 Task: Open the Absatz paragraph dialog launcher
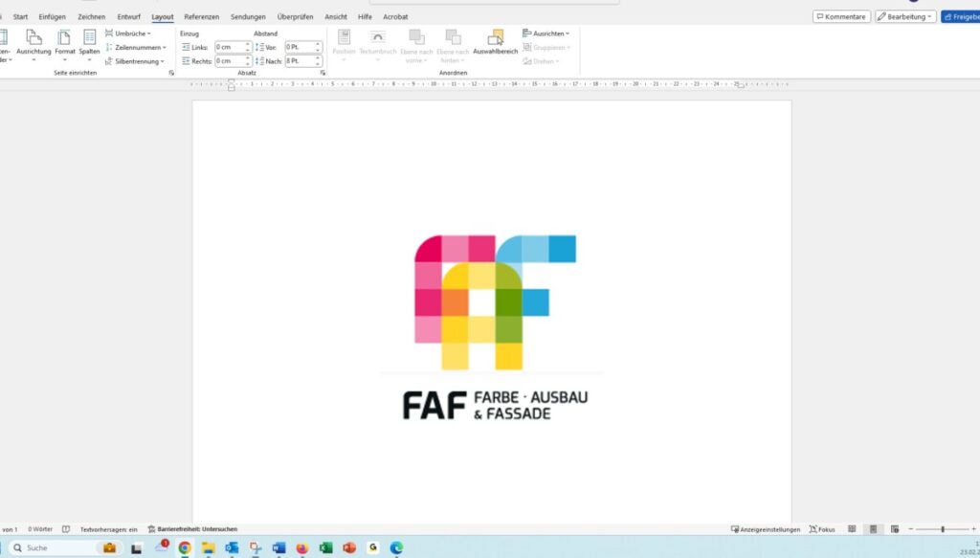pyautogui.click(x=323, y=73)
